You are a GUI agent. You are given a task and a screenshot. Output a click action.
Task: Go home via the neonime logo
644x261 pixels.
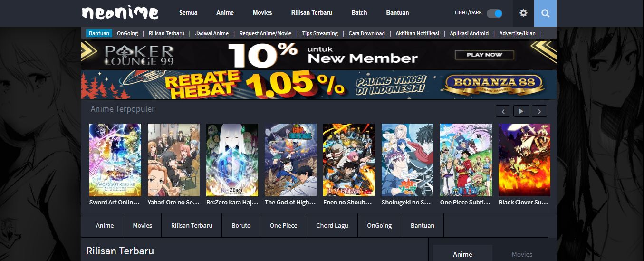[120, 13]
